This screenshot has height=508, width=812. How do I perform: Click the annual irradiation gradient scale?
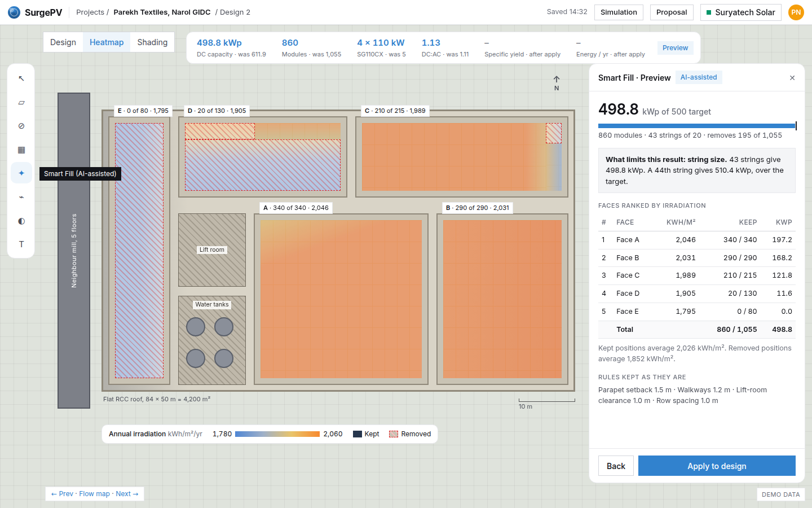coord(277,434)
